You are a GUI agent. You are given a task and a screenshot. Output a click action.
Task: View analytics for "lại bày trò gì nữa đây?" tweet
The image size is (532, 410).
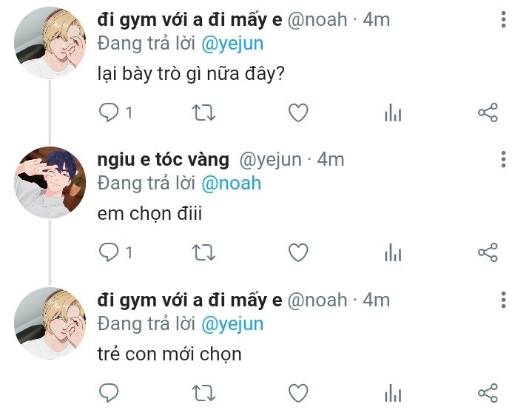point(393,112)
